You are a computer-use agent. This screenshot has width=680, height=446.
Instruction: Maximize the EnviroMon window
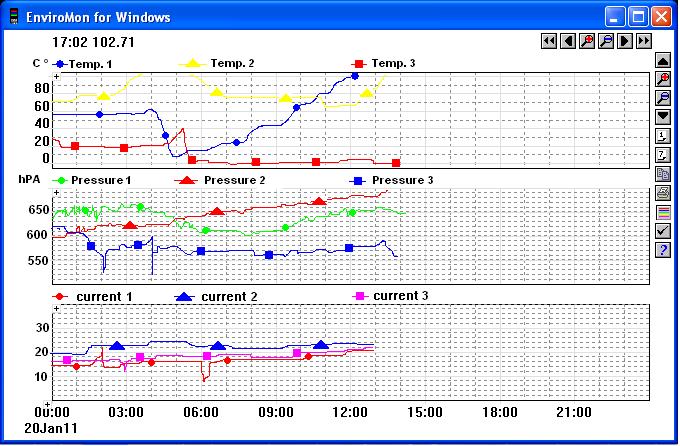[638, 17]
